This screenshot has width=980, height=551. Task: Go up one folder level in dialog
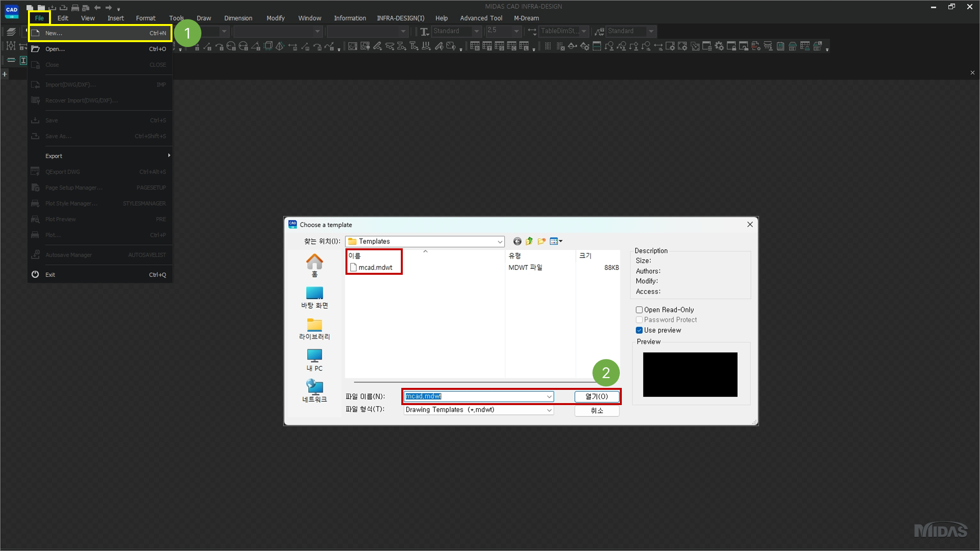point(529,241)
